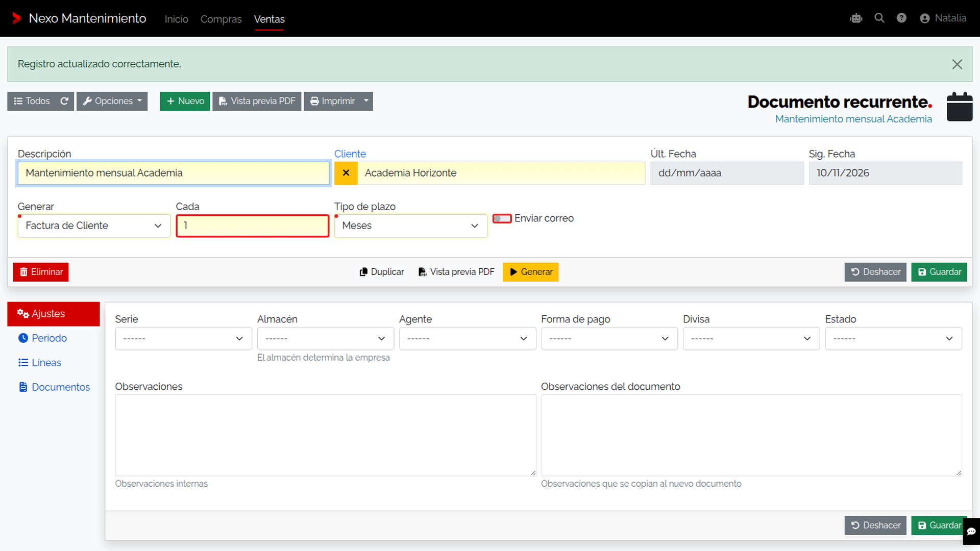
Task: Click the Nexo Mantenimiento logo arrow
Action: tap(16, 18)
